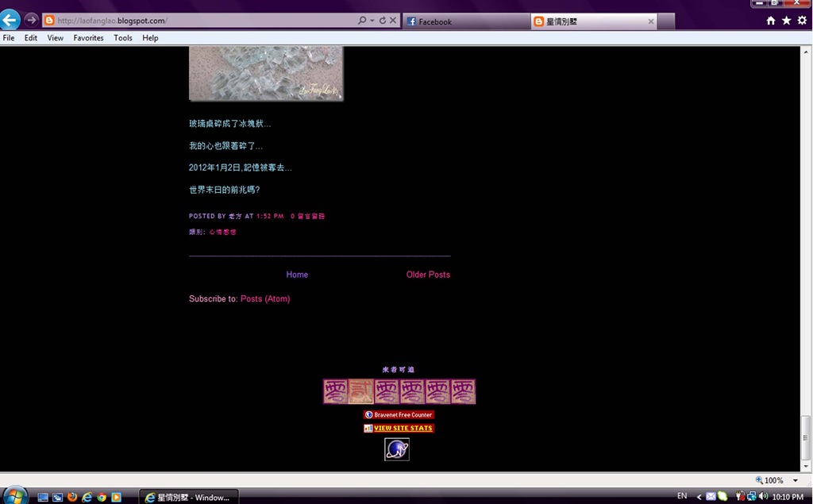The image size is (813, 504).
Task: Click the volume speaker tray icon
Action: [x=763, y=496]
